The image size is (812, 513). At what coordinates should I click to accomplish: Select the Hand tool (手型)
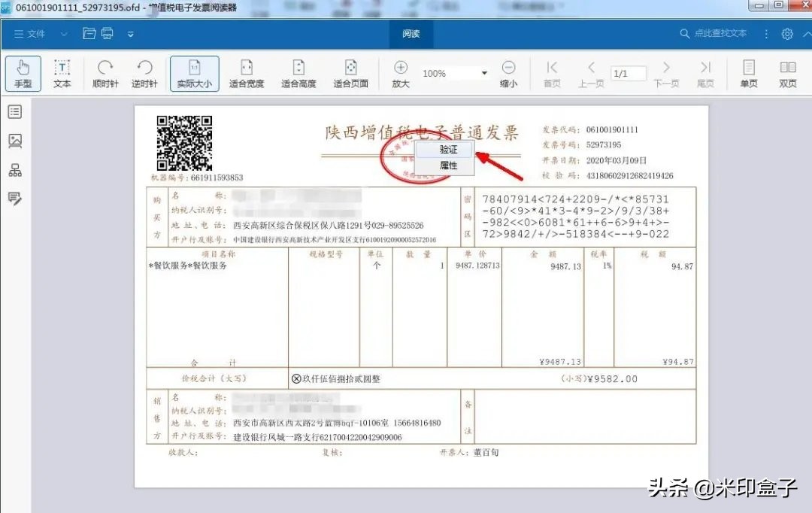point(23,73)
